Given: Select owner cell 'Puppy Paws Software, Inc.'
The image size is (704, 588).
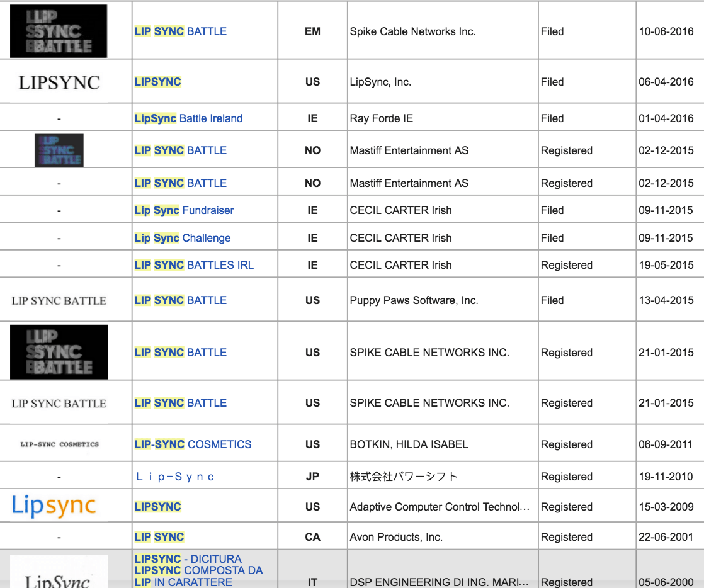Looking at the screenshot, I should (x=414, y=300).
